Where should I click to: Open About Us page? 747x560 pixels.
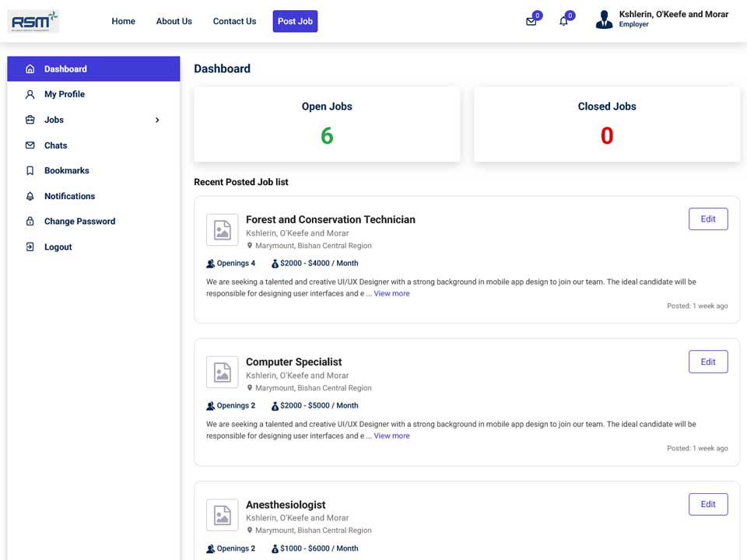pyautogui.click(x=174, y=22)
